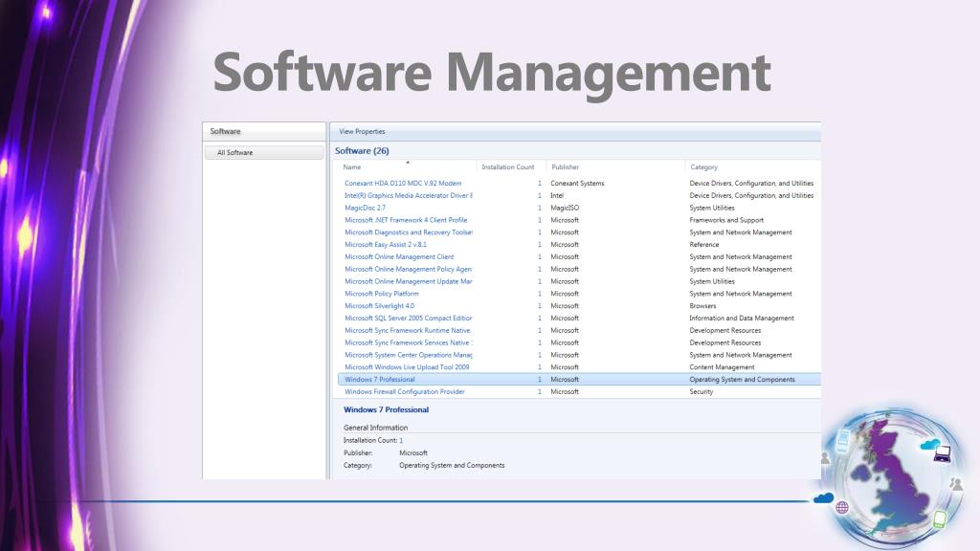The height and width of the screenshot is (551, 980).
Task: Select Microsoft Sync Framework Services Native
Action: tap(408, 343)
